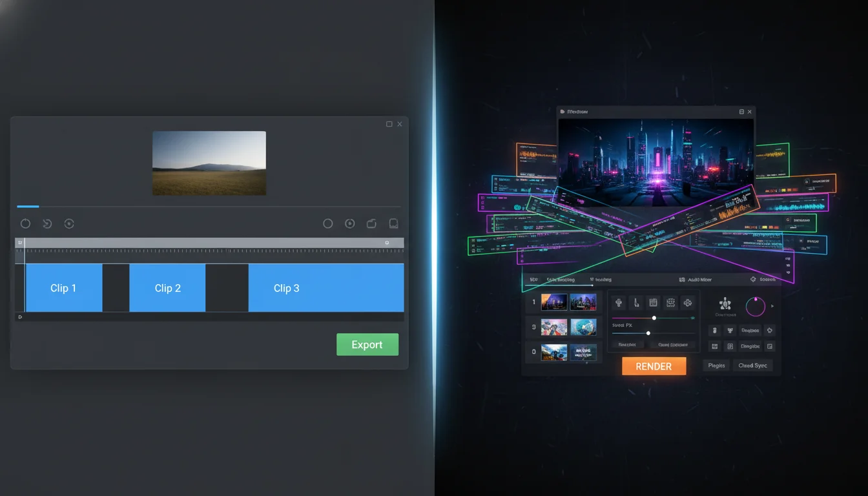The image size is (868, 496).
Task: Click the Audio Mixer icon in the tab bar
Action: coord(682,280)
